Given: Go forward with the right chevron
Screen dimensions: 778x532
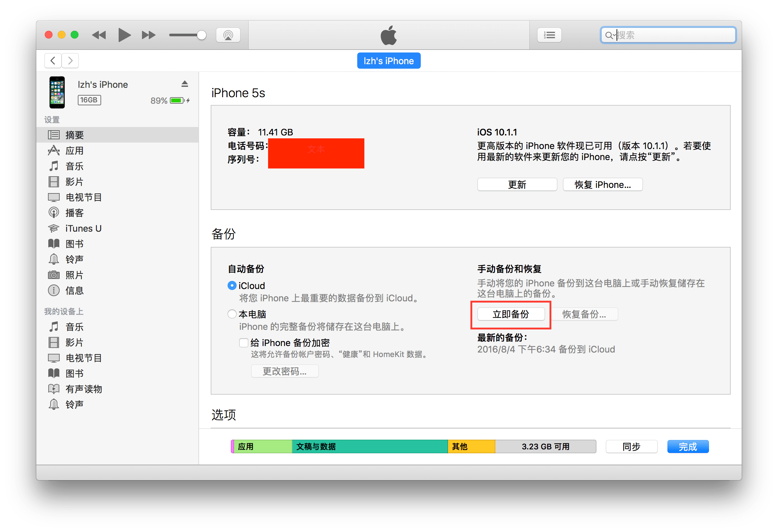Looking at the screenshot, I should pos(70,61).
